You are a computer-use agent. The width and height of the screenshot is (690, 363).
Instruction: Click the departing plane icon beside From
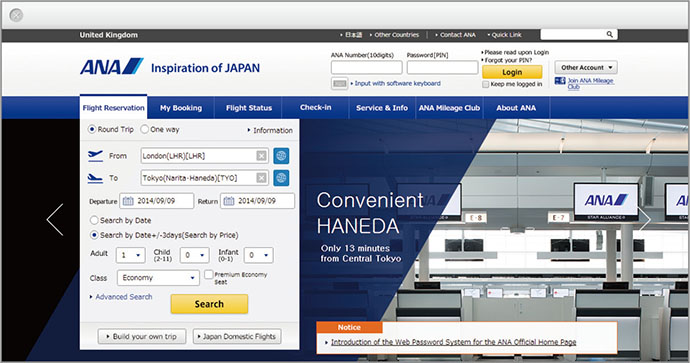[x=95, y=156]
